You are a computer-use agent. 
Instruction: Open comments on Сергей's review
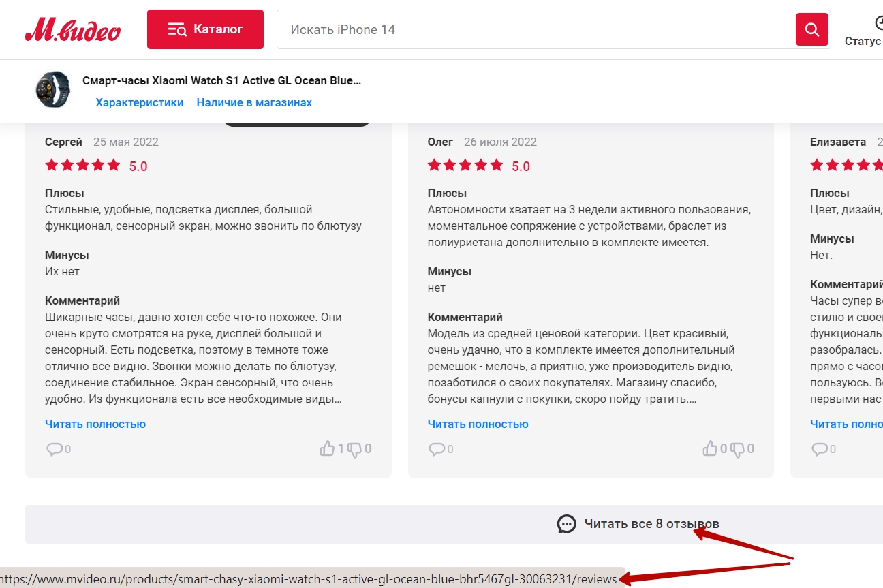pyautogui.click(x=55, y=449)
